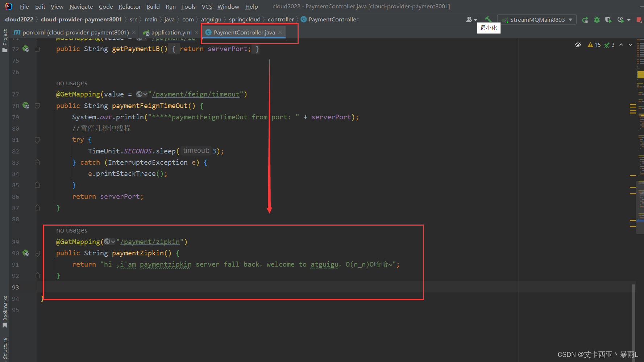Open the File menu
644x362 pixels.
coord(24,7)
